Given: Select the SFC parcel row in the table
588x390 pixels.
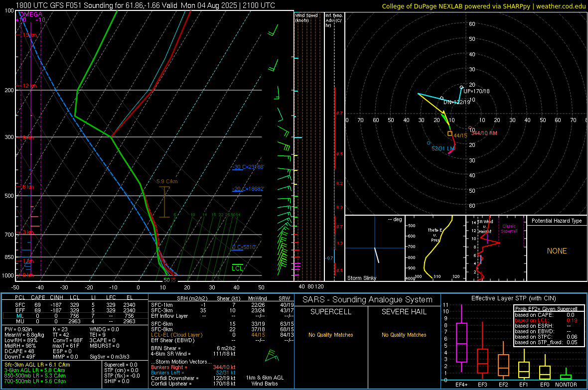Looking at the screenshot, I should pyautogui.click(x=75, y=305).
